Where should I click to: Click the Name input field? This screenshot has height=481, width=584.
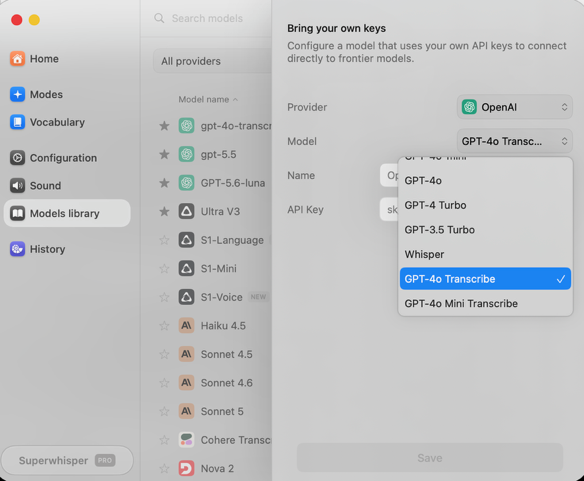coord(389,175)
